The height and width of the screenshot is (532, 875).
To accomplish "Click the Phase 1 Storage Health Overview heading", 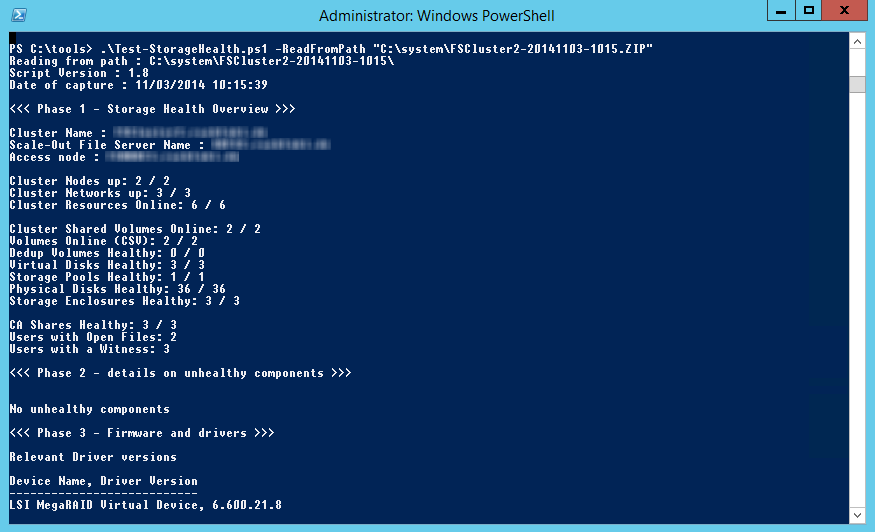I will tap(152, 109).
